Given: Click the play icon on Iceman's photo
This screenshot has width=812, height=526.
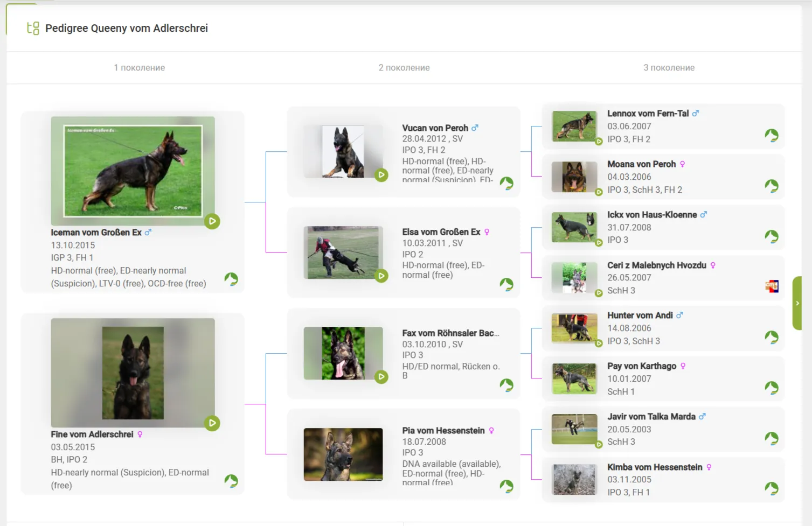Looking at the screenshot, I should [x=212, y=221].
